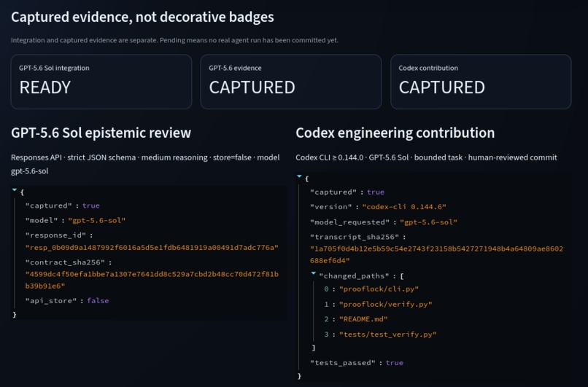
Task: Click the "captured" true value in the review JSON
Action: 91,206
